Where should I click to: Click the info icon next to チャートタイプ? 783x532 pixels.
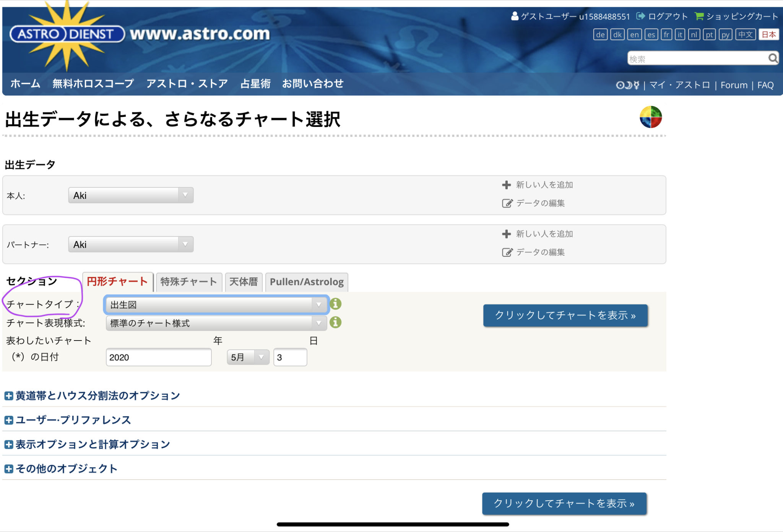click(x=336, y=305)
